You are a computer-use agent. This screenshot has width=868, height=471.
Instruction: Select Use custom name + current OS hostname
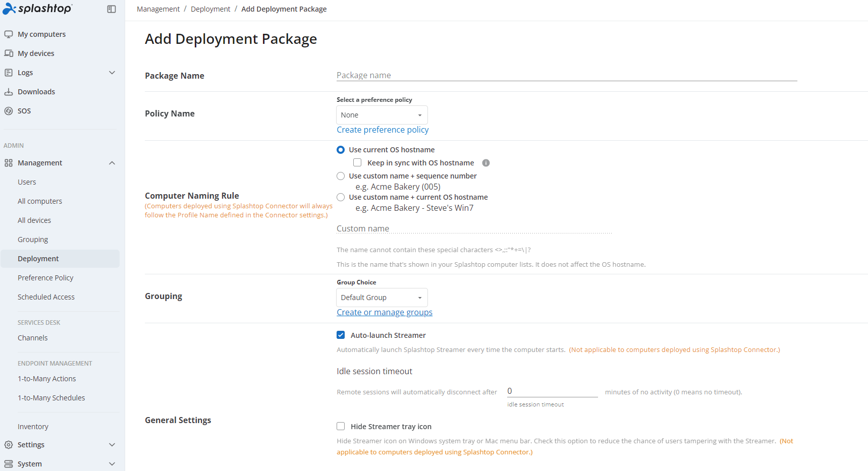click(341, 197)
